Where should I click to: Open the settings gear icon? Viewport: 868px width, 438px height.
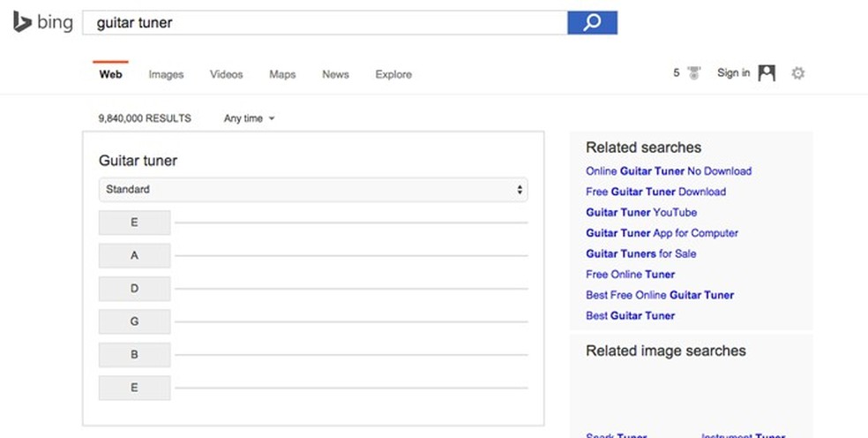pos(797,73)
